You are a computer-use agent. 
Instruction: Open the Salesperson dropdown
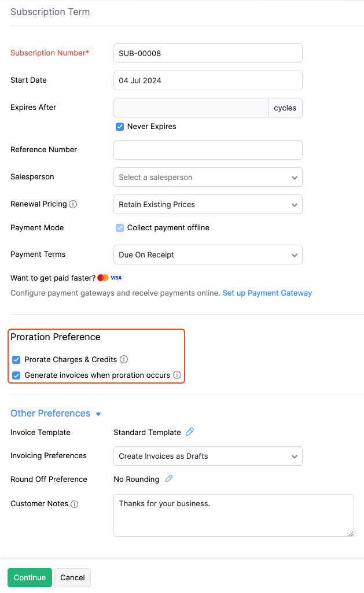click(208, 177)
